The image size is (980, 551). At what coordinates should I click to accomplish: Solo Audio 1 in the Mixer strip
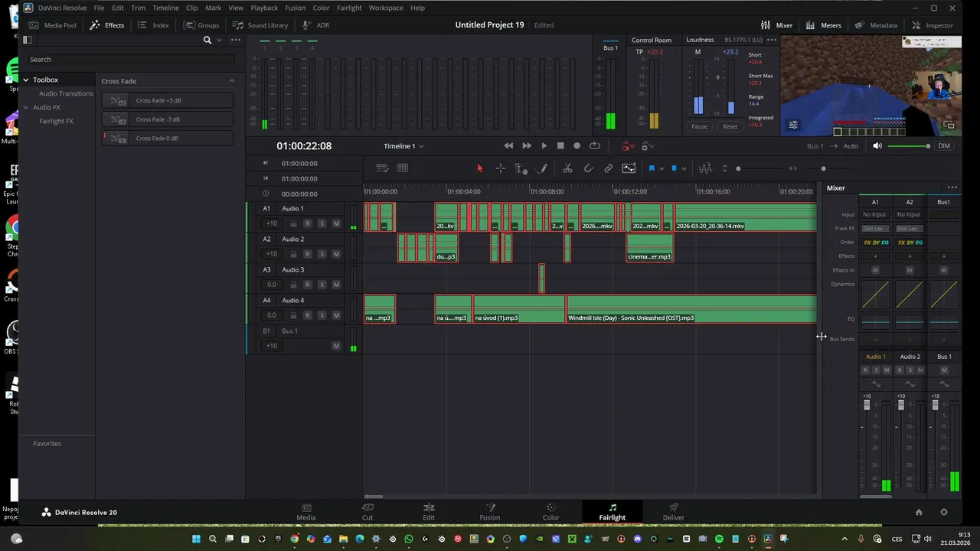[876, 370]
